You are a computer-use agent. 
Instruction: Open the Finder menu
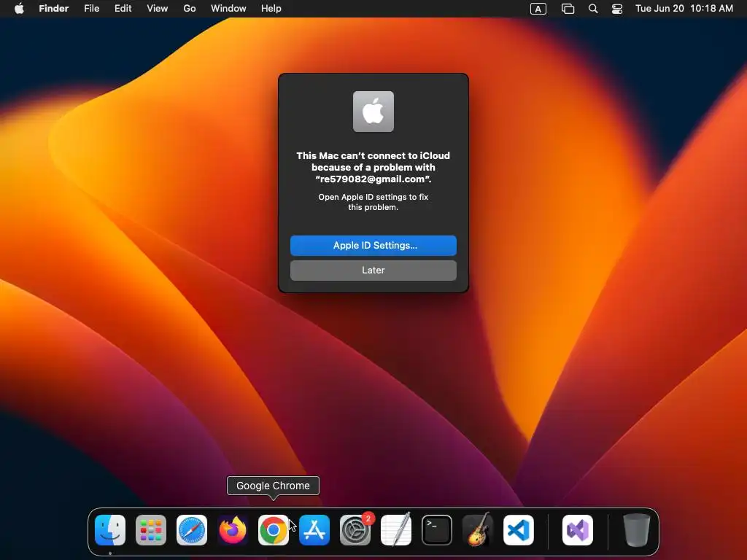tap(54, 9)
